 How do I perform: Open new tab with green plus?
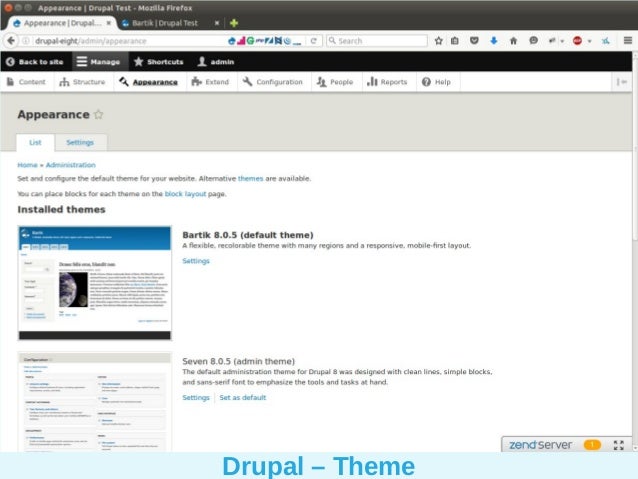tap(234, 23)
